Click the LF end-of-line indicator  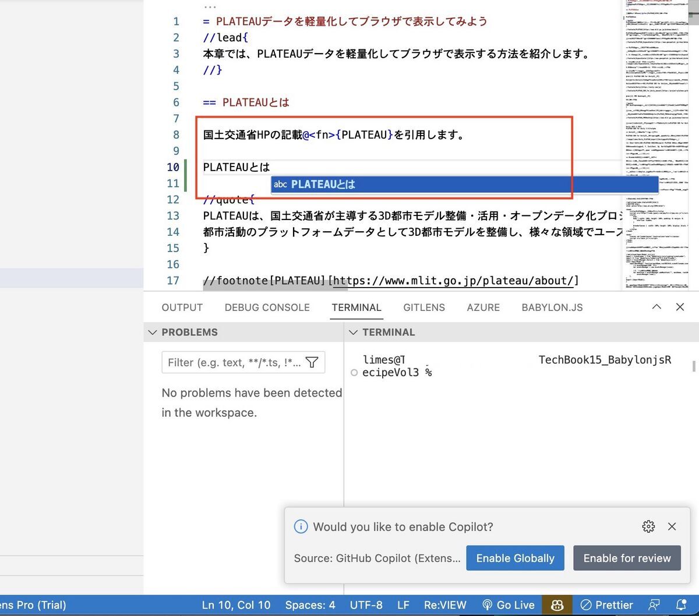[403, 605]
